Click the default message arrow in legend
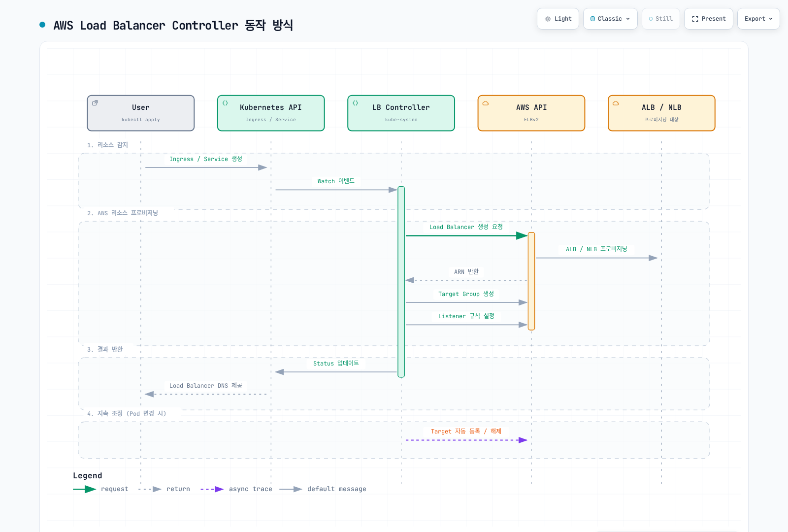This screenshot has height=532, width=788. tap(291, 489)
